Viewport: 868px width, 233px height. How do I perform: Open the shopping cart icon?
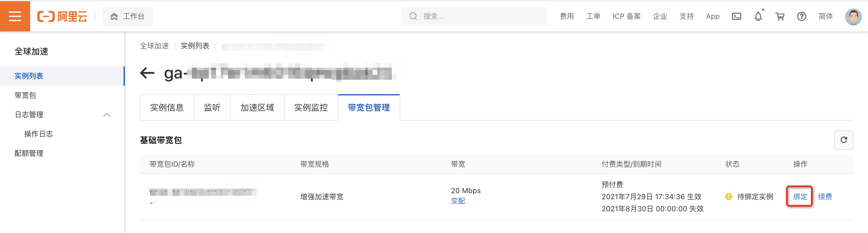tap(780, 16)
